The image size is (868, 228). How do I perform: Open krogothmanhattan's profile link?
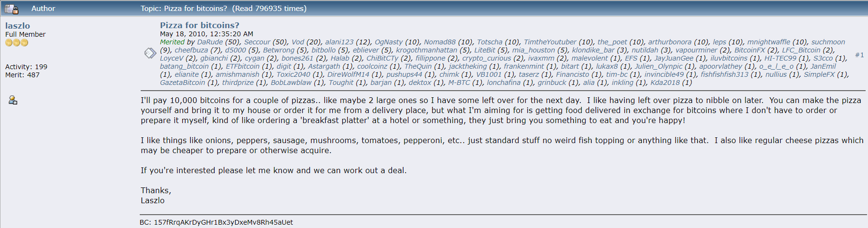coord(426,50)
